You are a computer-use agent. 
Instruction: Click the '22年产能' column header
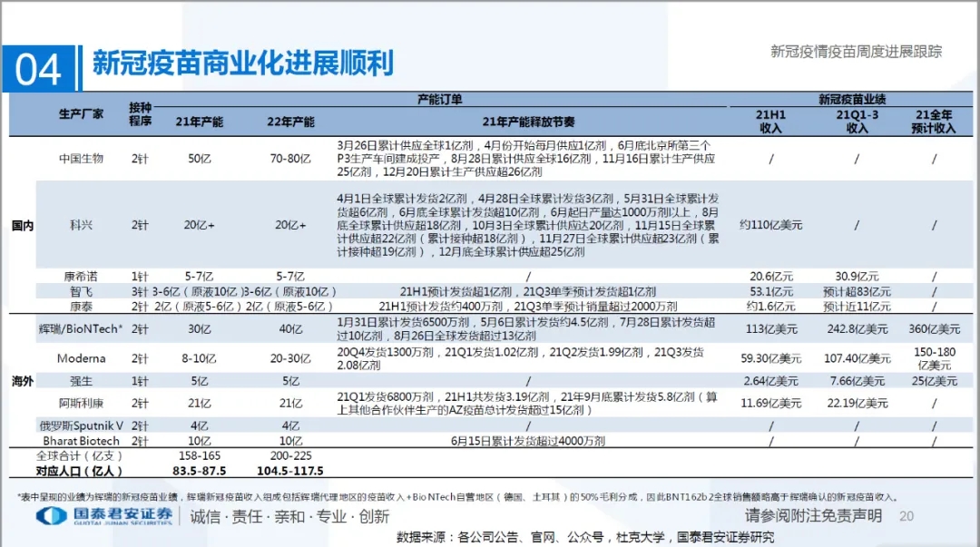[290, 122]
